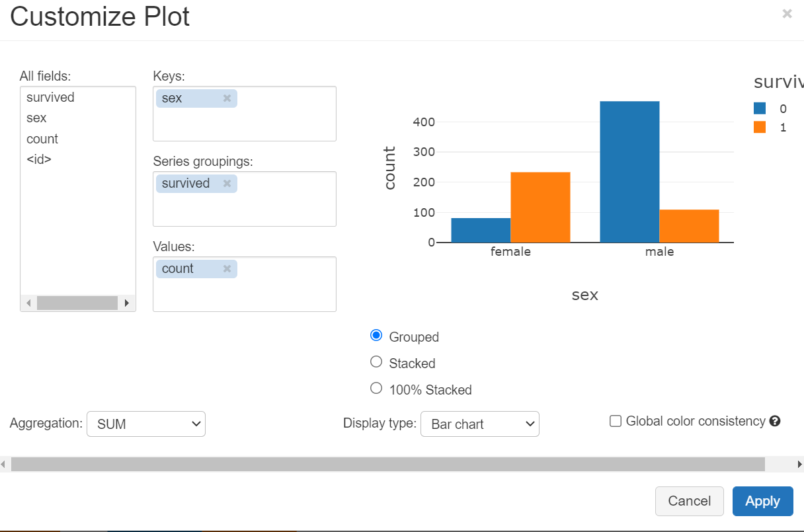Select the Stacked radio button
This screenshot has width=804, height=532.
pyautogui.click(x=376, y=361)
